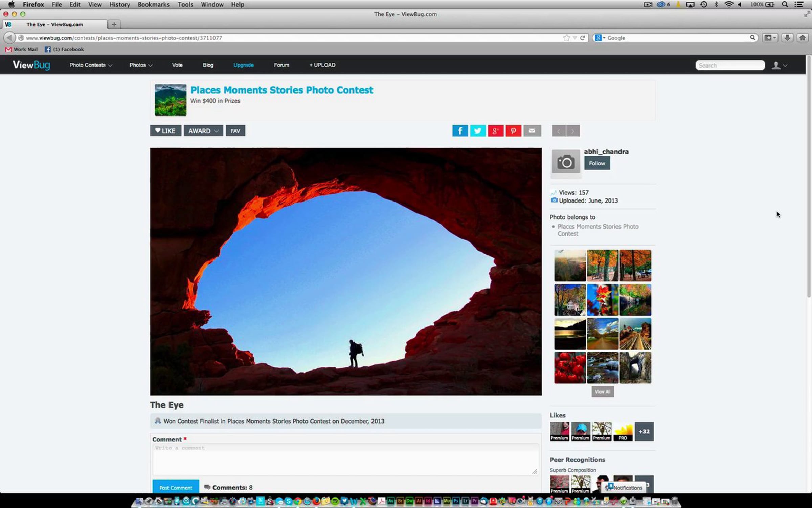Open the Forum navigation item
Viewport: 812px width, 508px height.
(x=281, y=65)
